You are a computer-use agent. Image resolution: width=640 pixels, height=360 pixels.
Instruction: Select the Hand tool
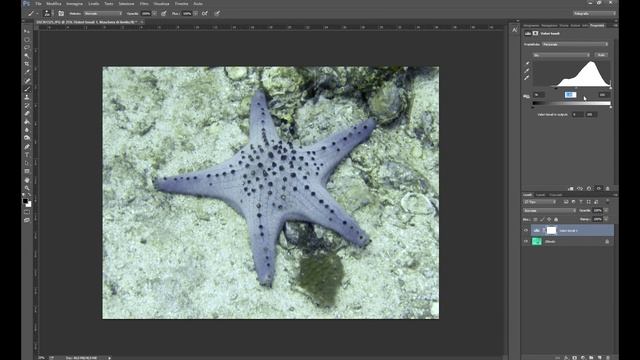click(x=27, y=180)
